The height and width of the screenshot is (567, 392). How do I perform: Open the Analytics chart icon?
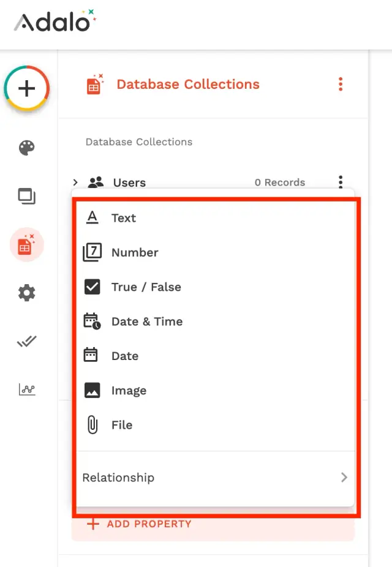(27, 389)
